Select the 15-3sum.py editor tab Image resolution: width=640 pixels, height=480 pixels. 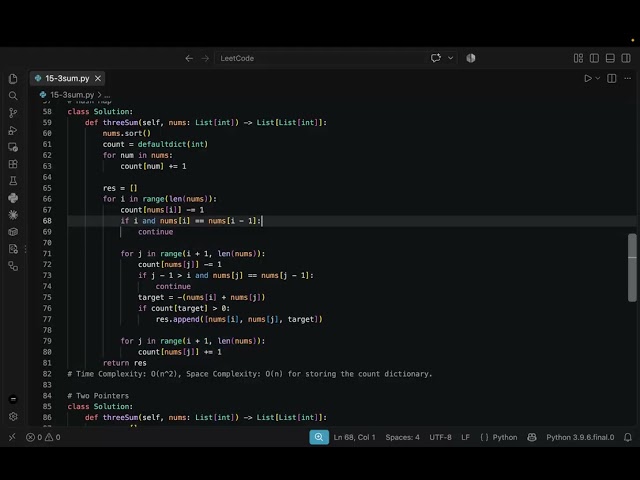tap(67, 78)
